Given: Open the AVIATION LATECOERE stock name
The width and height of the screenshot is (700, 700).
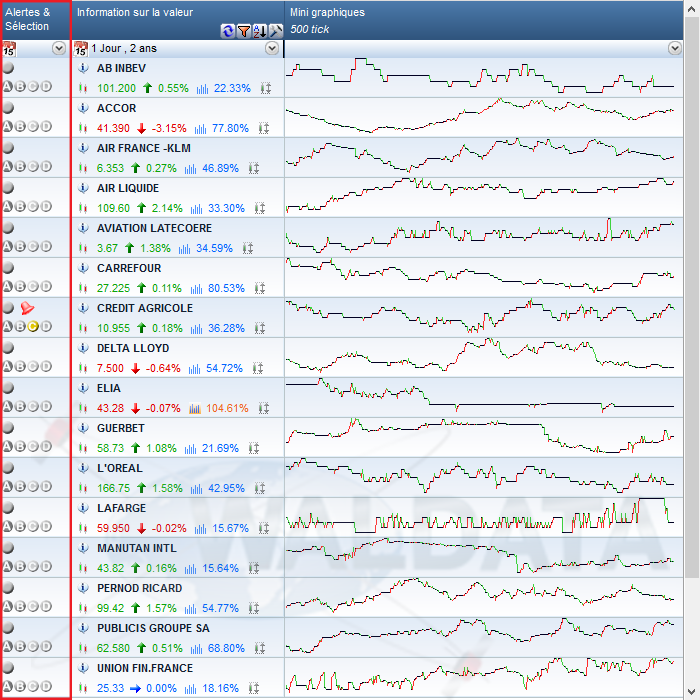Looking at the screenshot, I should (154, 228).
